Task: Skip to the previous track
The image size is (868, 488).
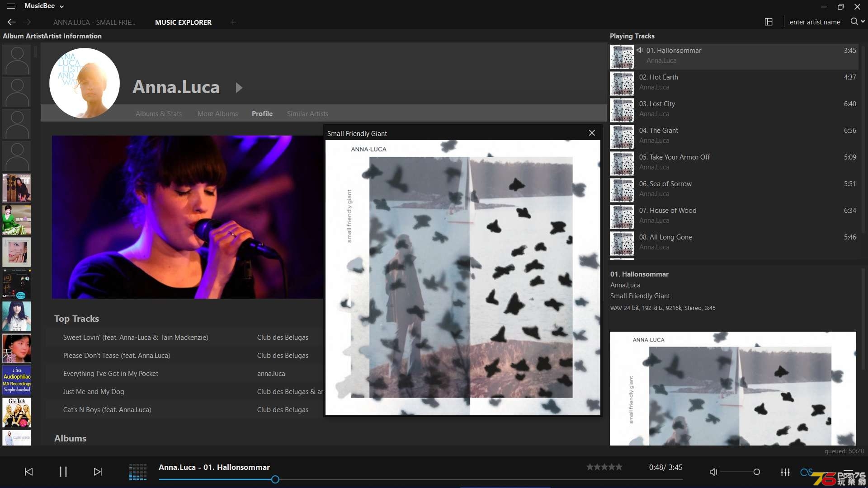Action: click(x=28, y=472)
